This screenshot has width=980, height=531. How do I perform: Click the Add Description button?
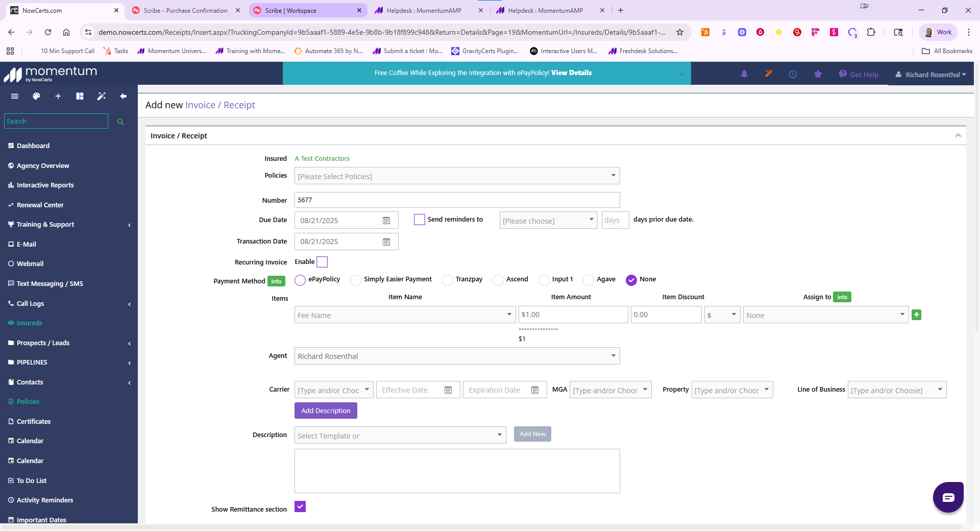pyautogui.click(x=326, y=411)
